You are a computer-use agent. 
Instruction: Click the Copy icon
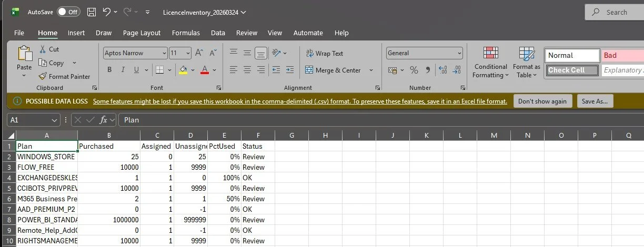point(43,63)
